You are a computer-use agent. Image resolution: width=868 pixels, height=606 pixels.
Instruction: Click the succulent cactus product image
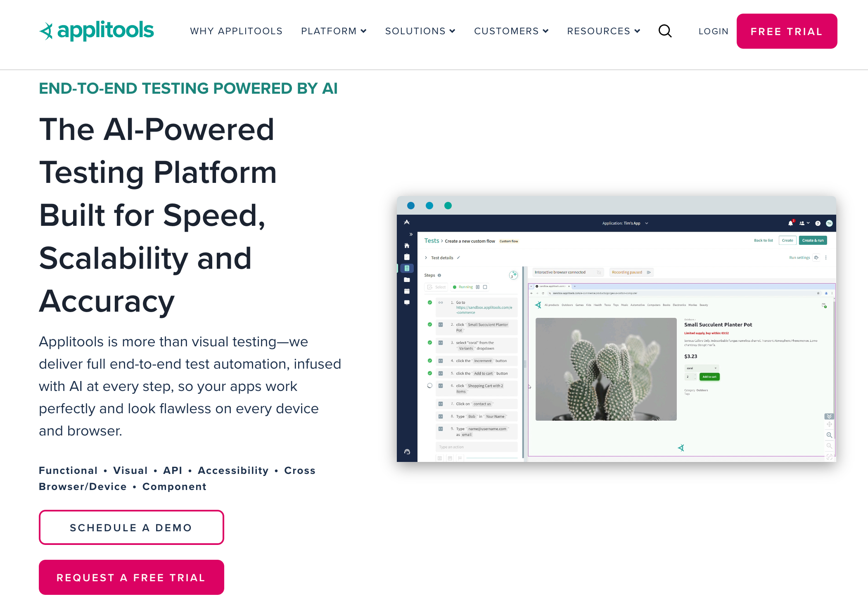(x=606, y=369)
